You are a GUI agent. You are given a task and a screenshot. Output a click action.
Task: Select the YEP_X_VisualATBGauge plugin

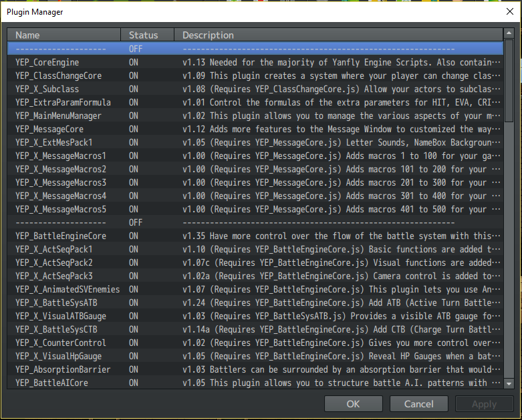(255, 316)
